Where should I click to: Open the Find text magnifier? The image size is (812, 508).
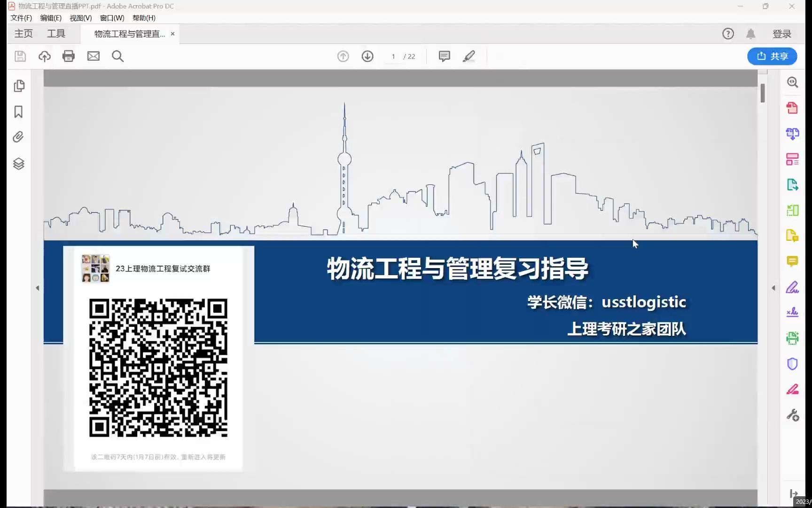pyautogui.click(x=118, y=56)
